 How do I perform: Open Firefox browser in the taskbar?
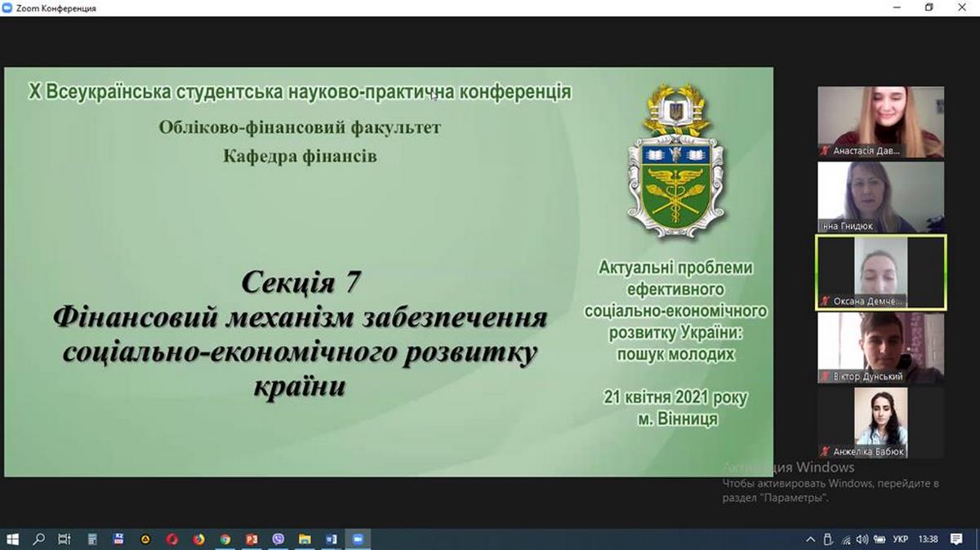[198, 539]
